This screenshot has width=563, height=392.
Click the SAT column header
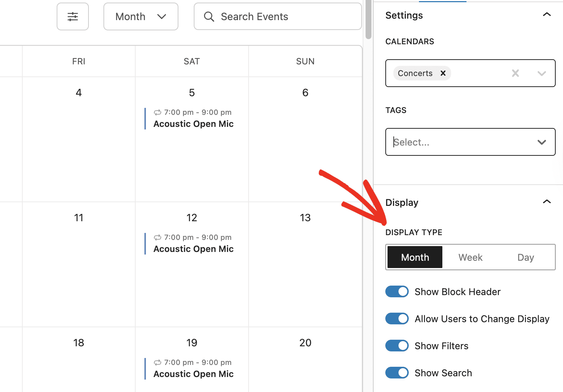[192, 61]
